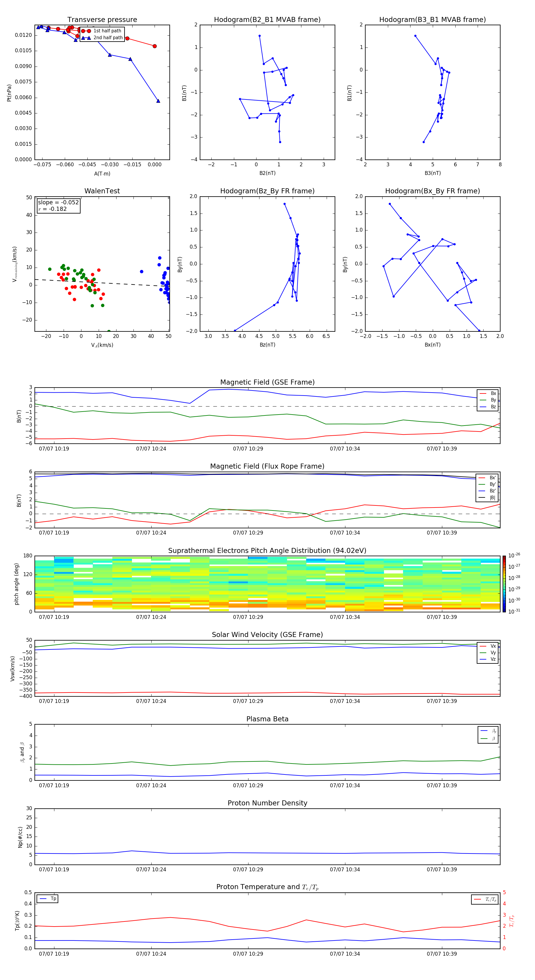The height and width of the screenshot is (980, 535).
Task: Click the 'Vsw(km/s)' axis label
Action: 12,668
